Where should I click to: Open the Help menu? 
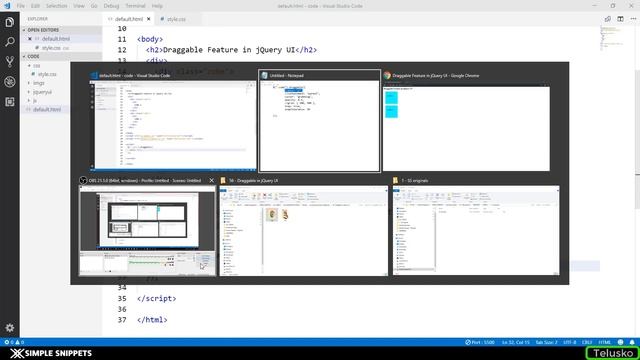pyautogui.click(x=157, y=6)
